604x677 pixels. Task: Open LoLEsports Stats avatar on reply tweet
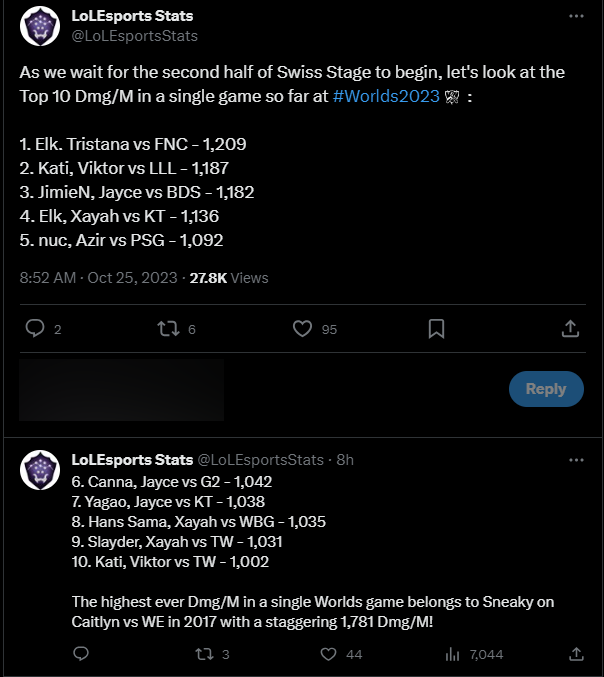40,470
